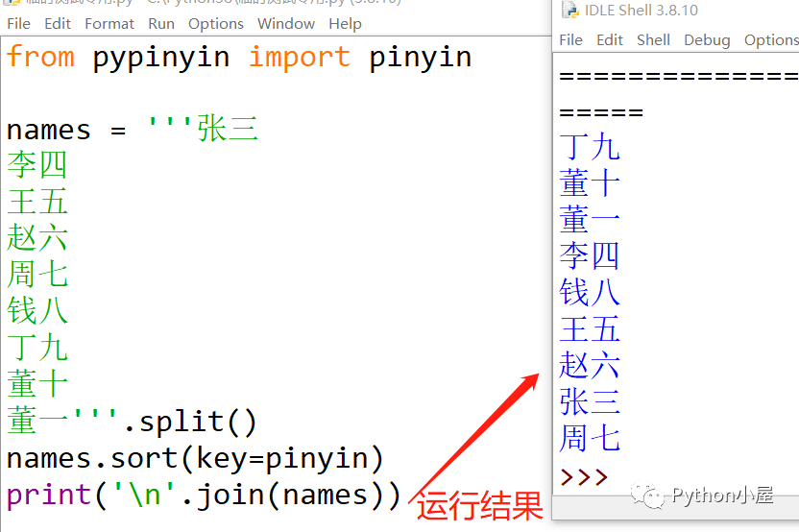The image size is (799, 532).
Task: Click '赵六' in the editor code
Action: tap(36, 237)
